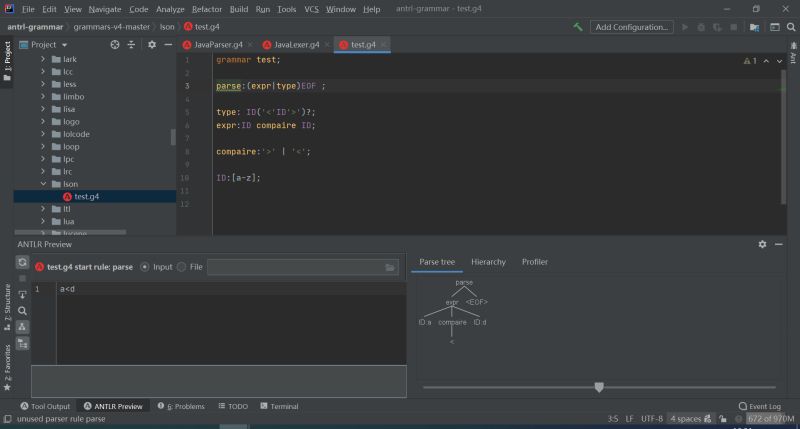Switch to the Profiler tab

(x=535, y=262)
